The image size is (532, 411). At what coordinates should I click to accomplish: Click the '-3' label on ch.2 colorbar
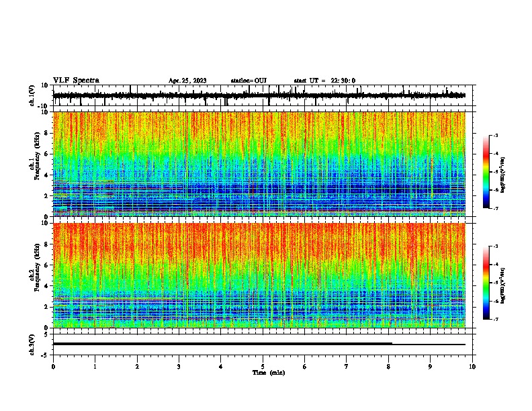click(x=495, y=246)
